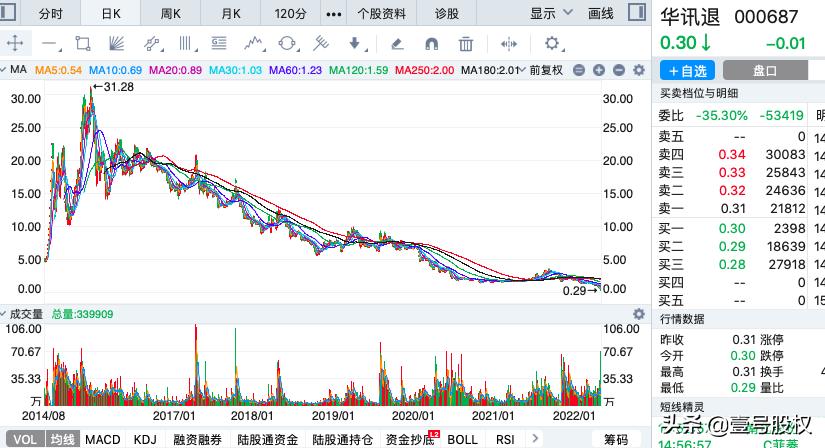Open drawing toolbar settings gear
The width and height of the screenshot is (825, 448).
click(x=552, y=43)
